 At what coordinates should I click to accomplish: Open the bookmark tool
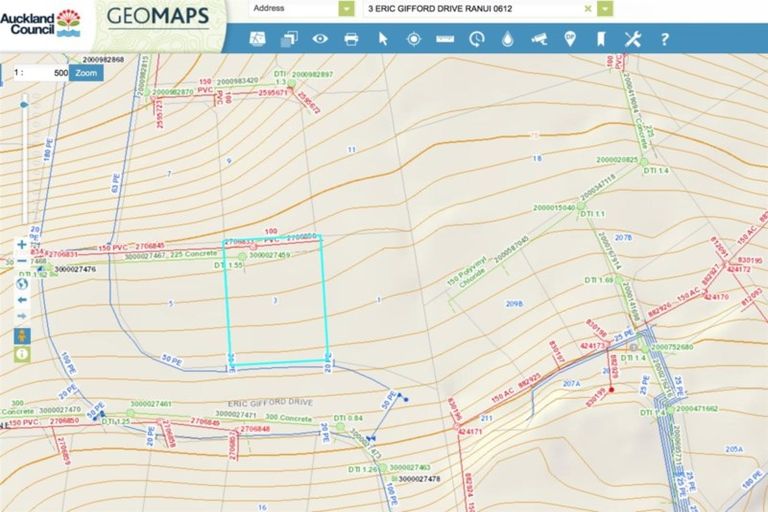(601, 39)
